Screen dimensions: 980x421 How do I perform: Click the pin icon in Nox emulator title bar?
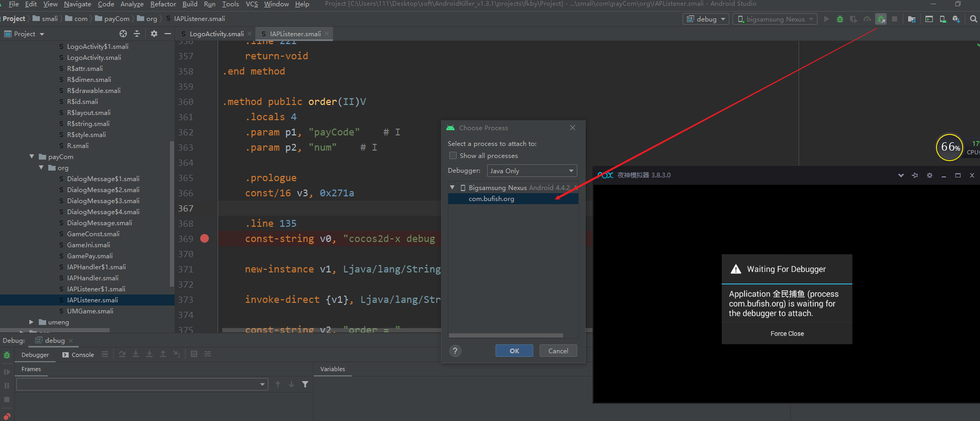click(x=915, y=175)
